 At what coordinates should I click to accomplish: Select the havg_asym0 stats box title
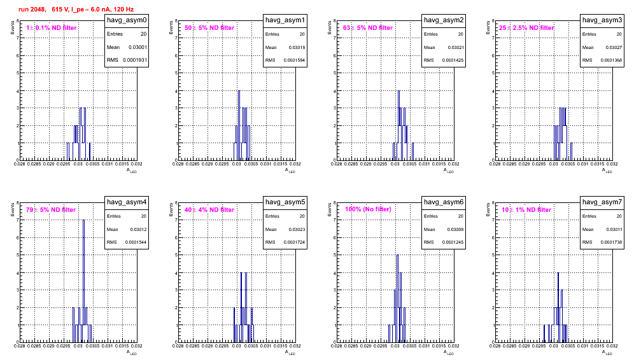coord(127,20)
